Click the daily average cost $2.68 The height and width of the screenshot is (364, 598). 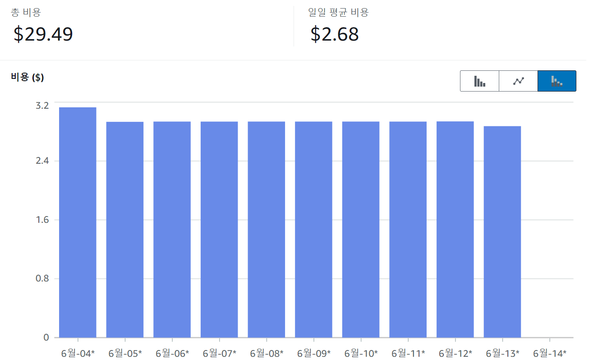335,34
